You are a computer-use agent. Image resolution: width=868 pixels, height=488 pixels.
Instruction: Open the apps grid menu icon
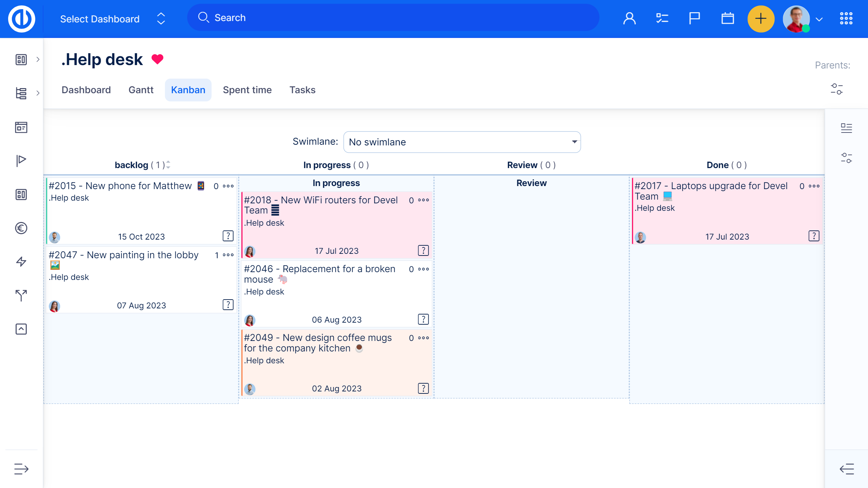click(846, 19)
